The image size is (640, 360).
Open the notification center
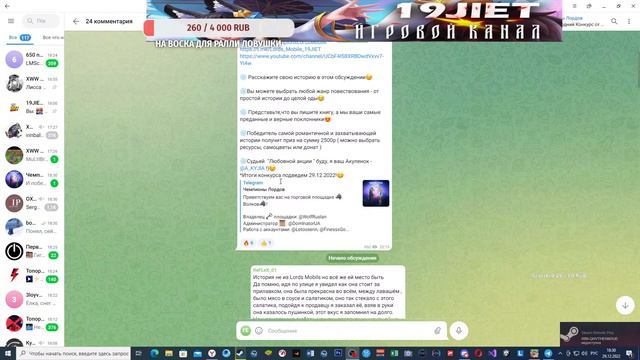[629, 353]
